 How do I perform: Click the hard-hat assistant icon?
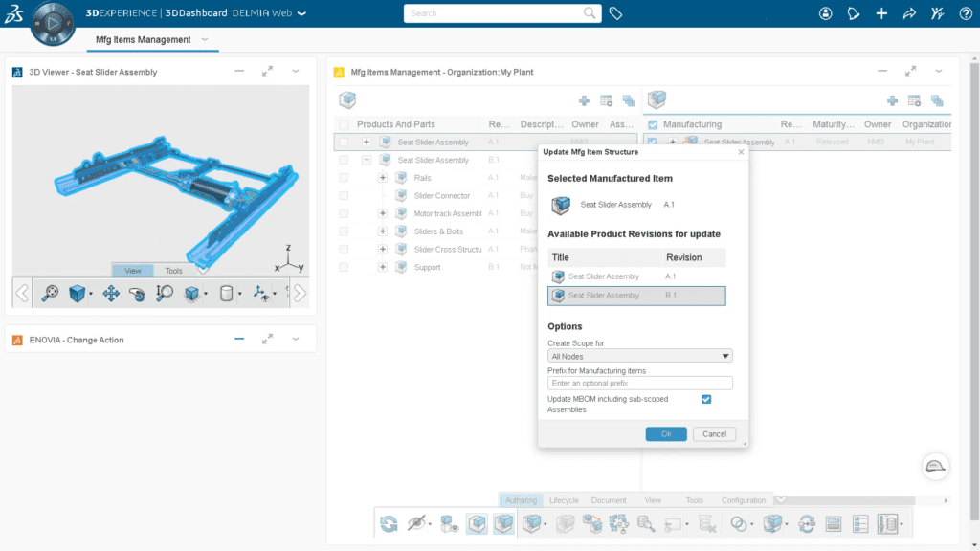pyautogui.click(x=935, y=467)
